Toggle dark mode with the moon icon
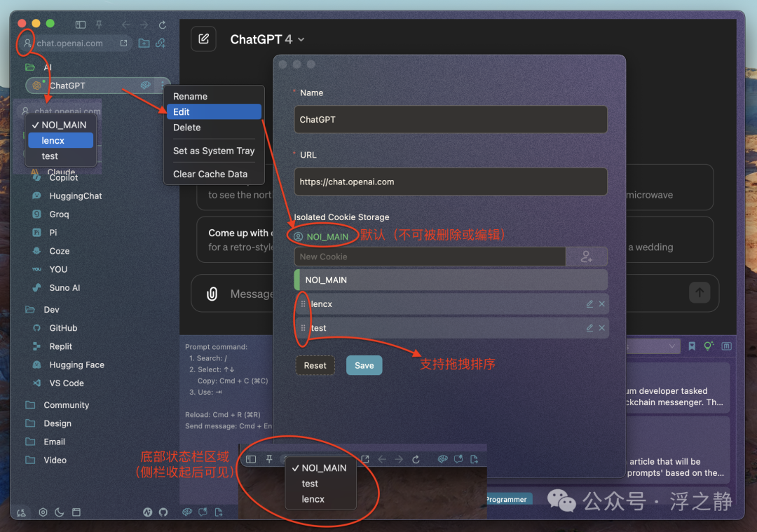The height and width of the screenshot is (532, 757). 60,512
